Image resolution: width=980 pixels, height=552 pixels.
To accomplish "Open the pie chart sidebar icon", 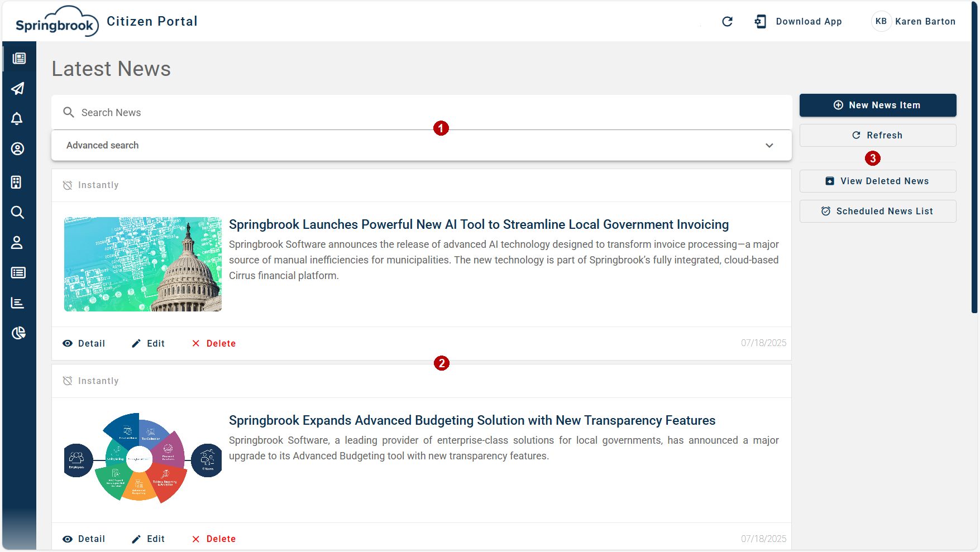I will 18,333.
